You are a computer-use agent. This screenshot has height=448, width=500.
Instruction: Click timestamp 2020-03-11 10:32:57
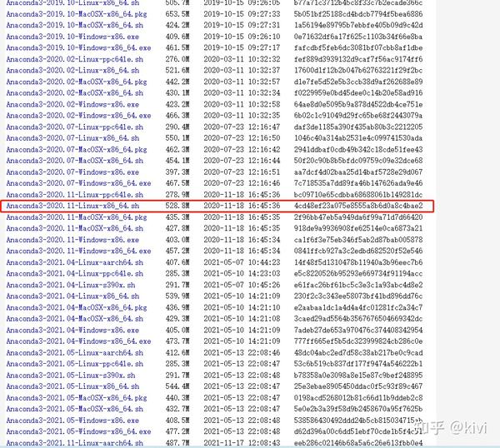[x=242, y=82]
